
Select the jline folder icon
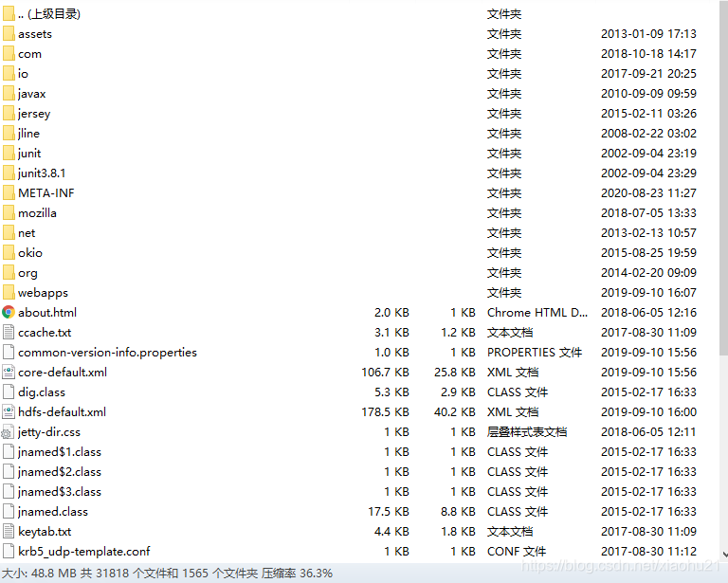point(9,134)
